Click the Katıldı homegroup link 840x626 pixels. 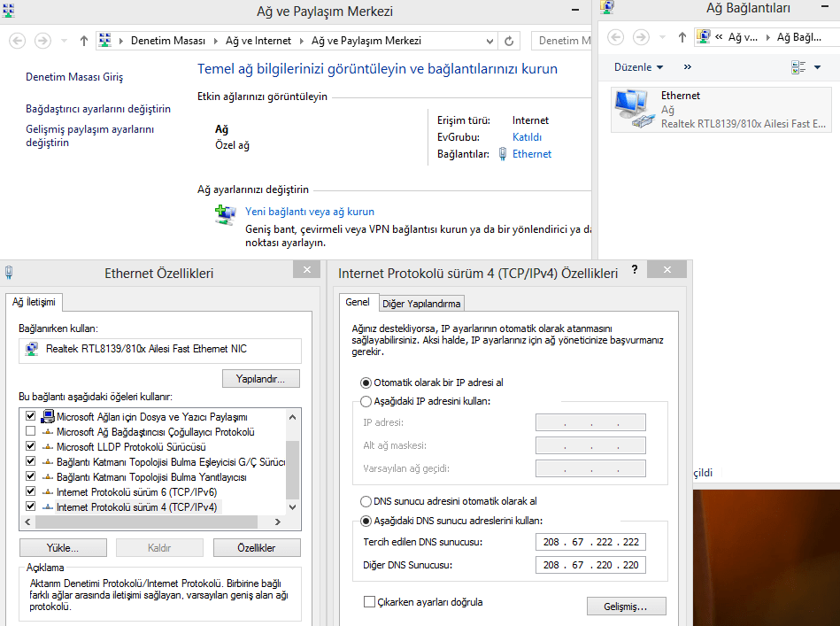pos(528,137)
